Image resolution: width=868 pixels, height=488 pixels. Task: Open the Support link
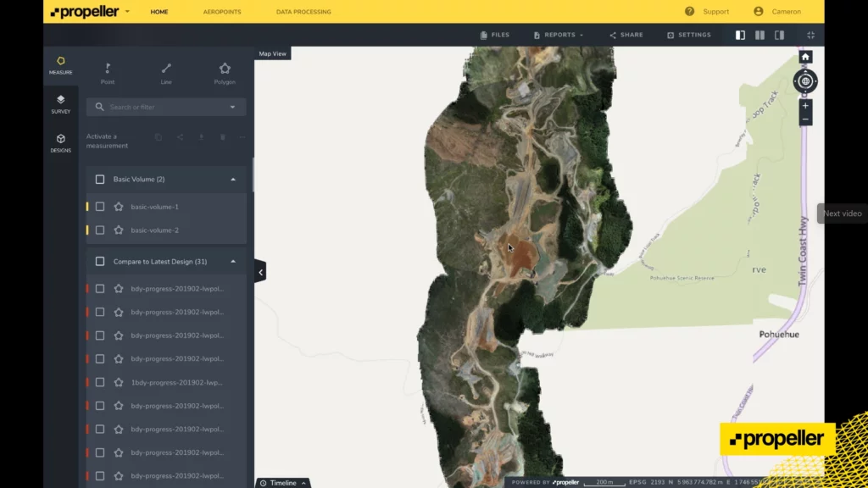707,12
